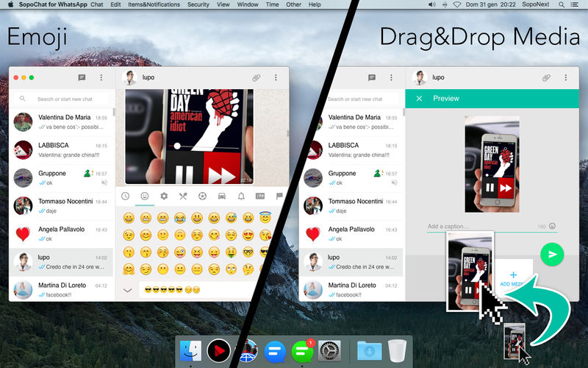
Task: Open green chat app with badge in Dock
Action: (303, 351)
